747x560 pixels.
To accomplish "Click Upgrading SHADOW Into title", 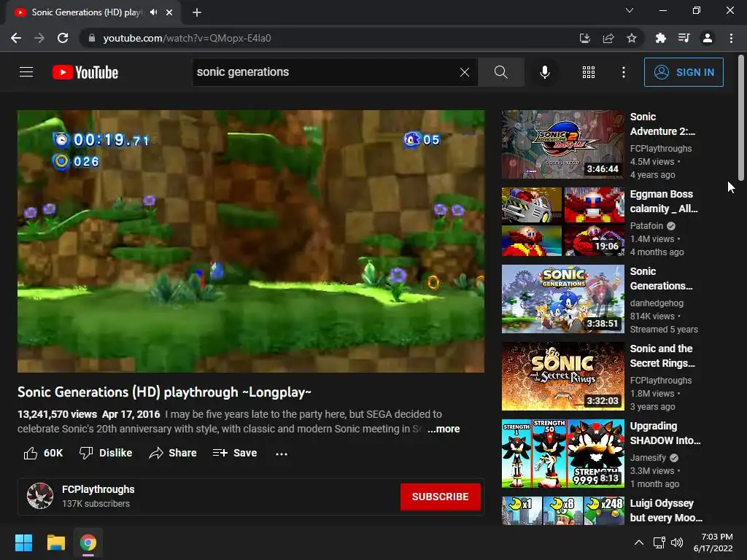I will coord(665,433).
